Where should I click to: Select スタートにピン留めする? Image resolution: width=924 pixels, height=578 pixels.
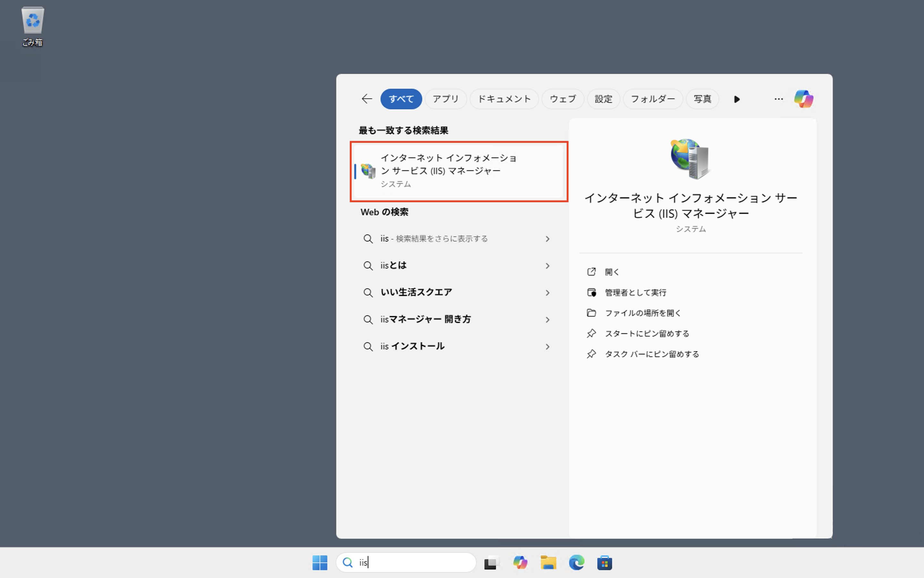[x=647, y=334]
